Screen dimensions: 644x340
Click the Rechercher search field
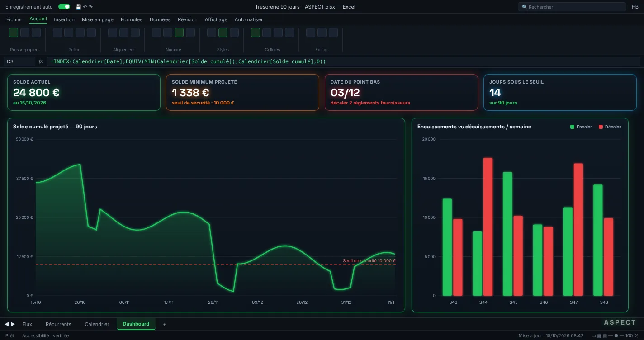[x=572, y=7]
